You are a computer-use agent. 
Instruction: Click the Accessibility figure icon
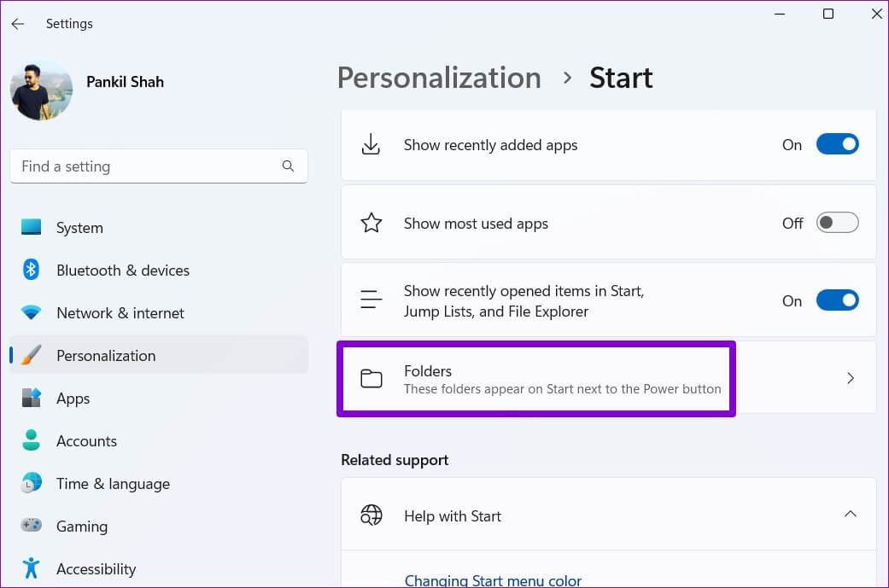[32, 568]
